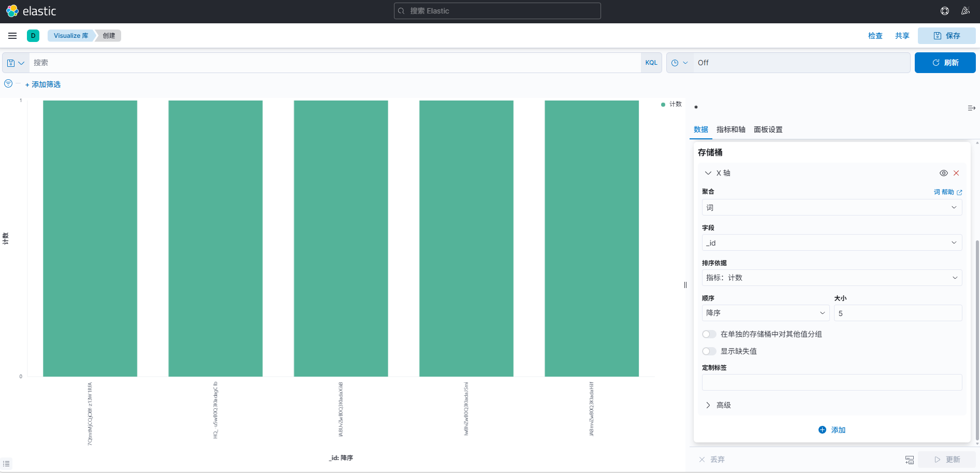Open the hamburger navigation menu
This screenshot has width=980, height=473.
(12, 36)
